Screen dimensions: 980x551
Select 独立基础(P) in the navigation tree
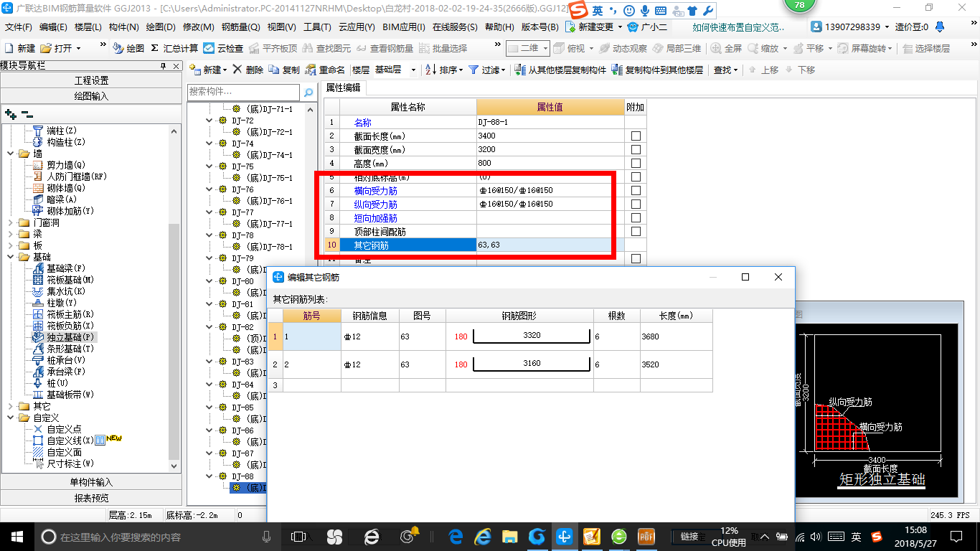[70, 337]
